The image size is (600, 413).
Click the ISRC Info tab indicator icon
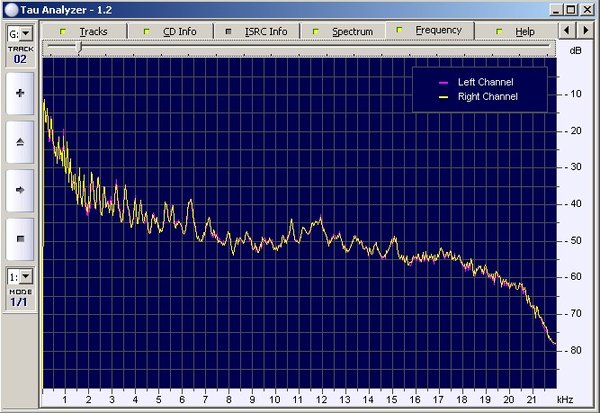click(228, 31)
